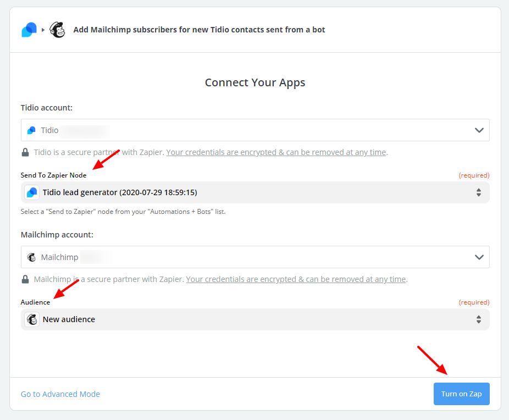Click the Mailchimp icon in the Audience selector

coord(32,319)
